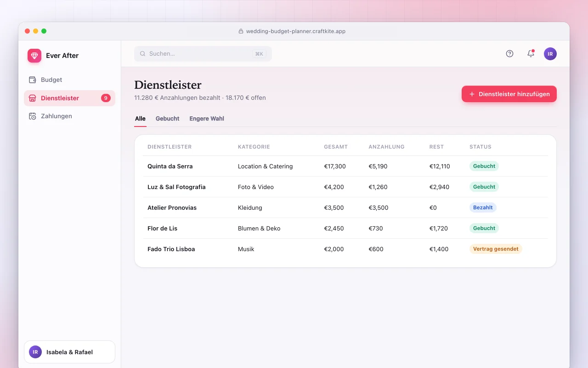
Task: Click the €17,300 total amount
Action: pos(335,166)
